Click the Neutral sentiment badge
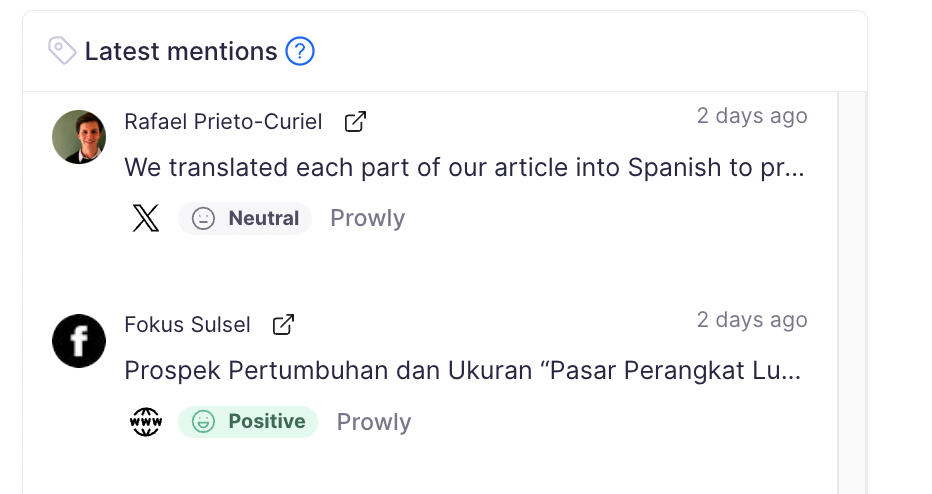 (x=246, y=218)
